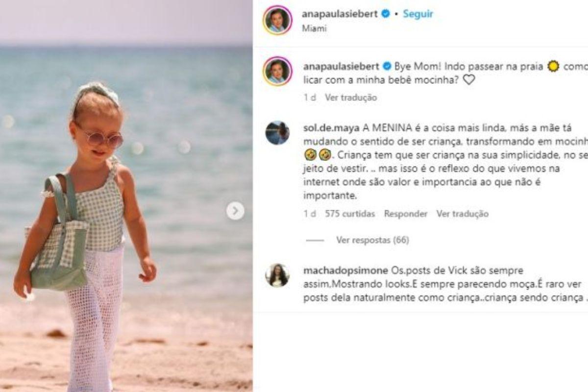Viewport: 588px width, 392px height.
Task: Click the white heart emoji in caption
Action: click(469, 79)
